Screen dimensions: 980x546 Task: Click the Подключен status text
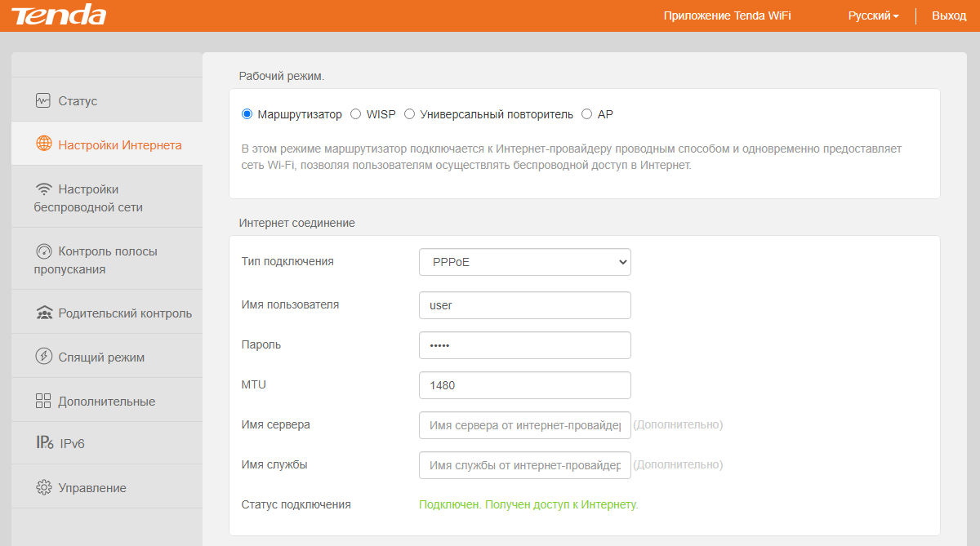528,504
